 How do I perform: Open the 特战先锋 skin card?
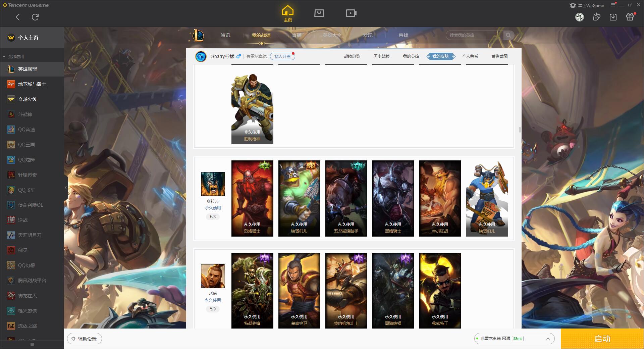(252, 291)
